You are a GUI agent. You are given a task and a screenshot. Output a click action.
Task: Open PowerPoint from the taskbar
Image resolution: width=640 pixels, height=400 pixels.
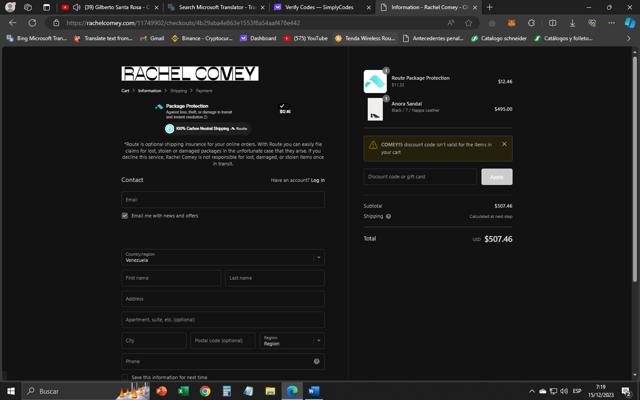point(162,391)
